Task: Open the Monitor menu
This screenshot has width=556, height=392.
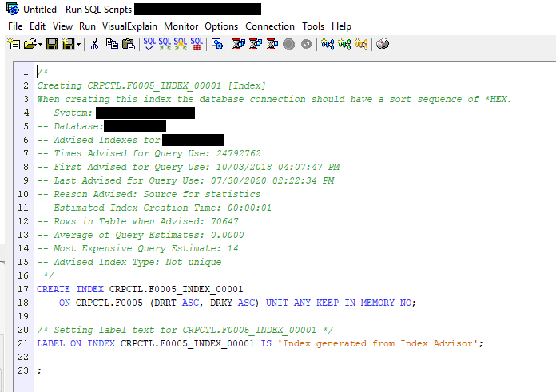Action: [181, 26]
